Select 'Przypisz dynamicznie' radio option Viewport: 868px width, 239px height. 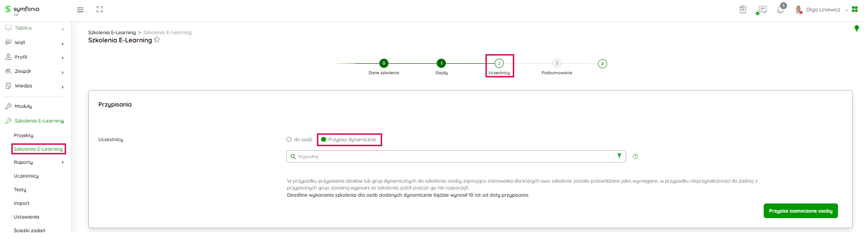(x=324, y=140)
